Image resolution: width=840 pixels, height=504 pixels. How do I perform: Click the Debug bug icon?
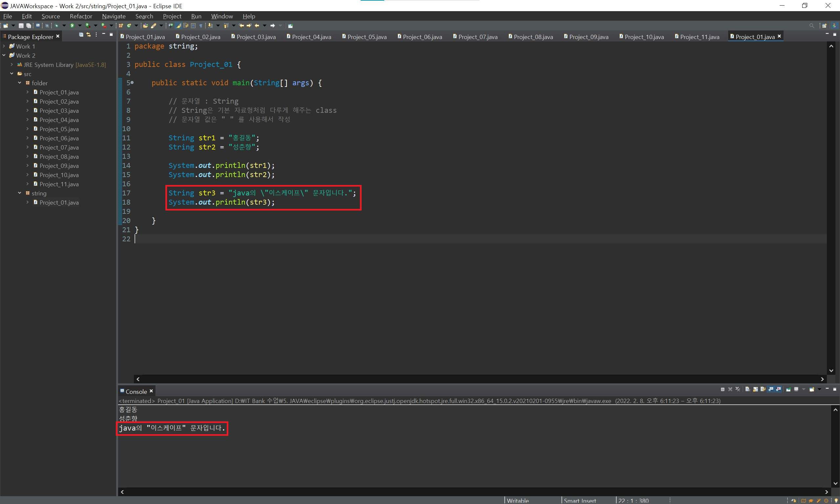[56, 26]
